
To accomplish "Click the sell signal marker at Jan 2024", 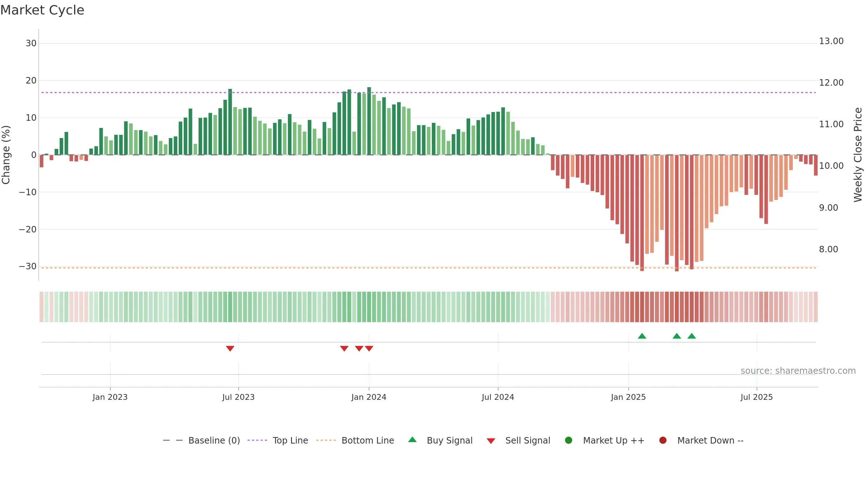I will [x=369, y=348].
